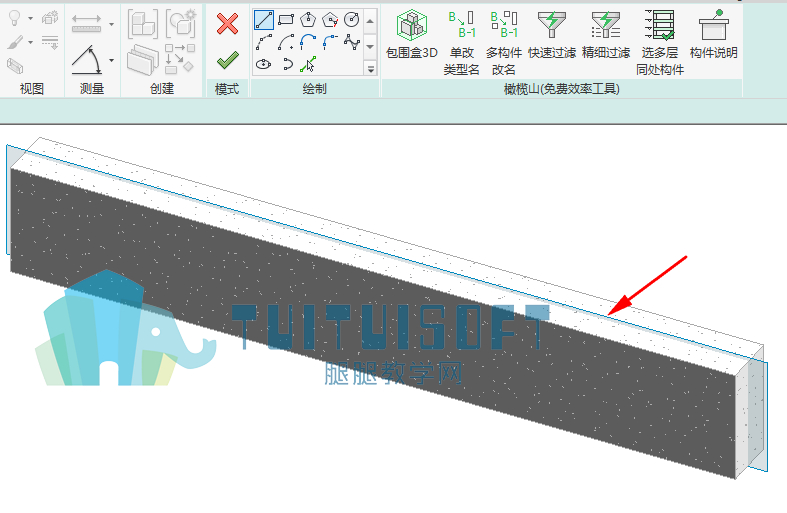Click the 视图 panel label
The height and width of the screenshot is (513, 787).
pos(32,89)
